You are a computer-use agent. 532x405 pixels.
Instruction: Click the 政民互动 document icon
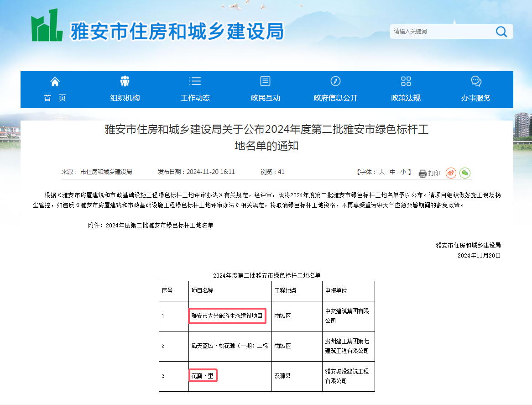pyautogui.click(x=266, y=81)
